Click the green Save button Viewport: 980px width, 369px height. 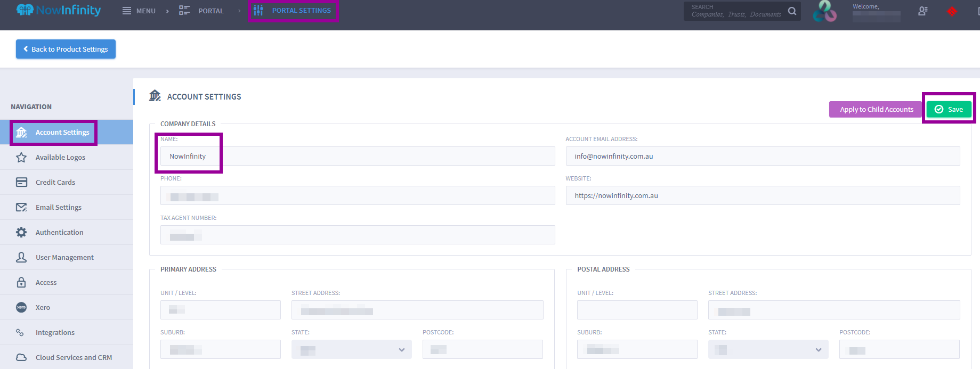pos(949,109)
